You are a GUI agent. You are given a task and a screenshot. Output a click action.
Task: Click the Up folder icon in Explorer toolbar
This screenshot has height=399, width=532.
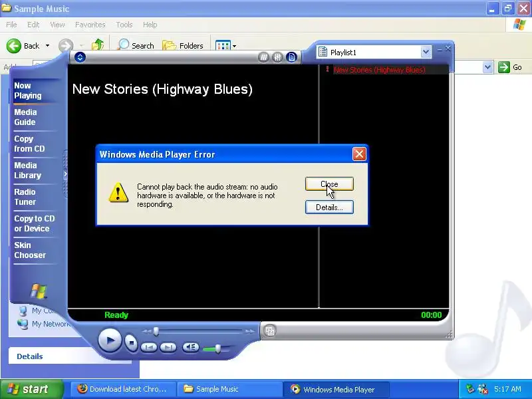pyautogui.click(x=98, y=45)
